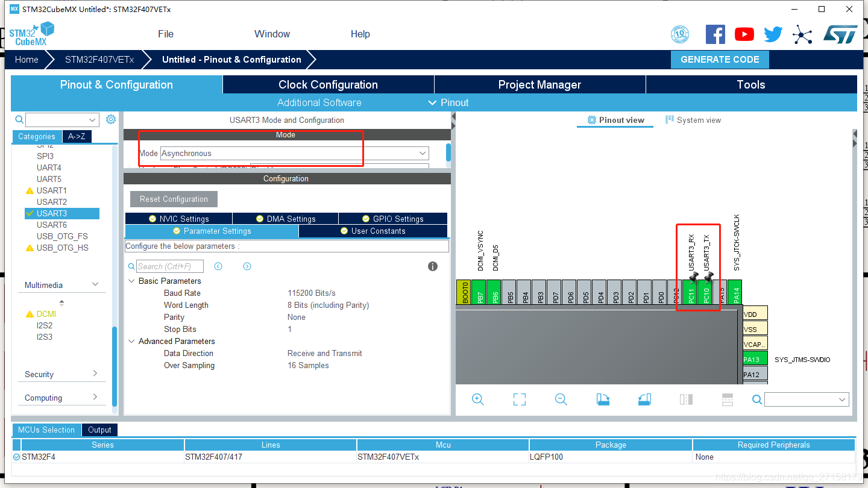Switch to the Project Manager tab
Screen dimensions: 868x488
point(539,84)
